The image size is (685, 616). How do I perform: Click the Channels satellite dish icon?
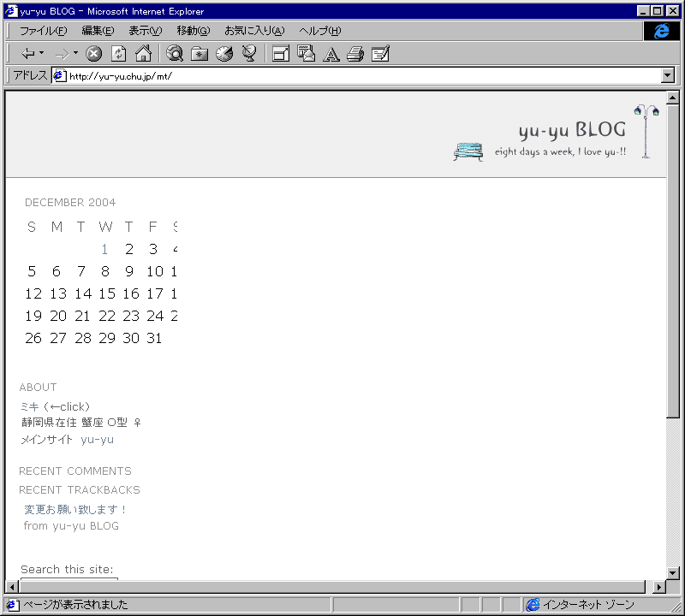click(249, 54)
